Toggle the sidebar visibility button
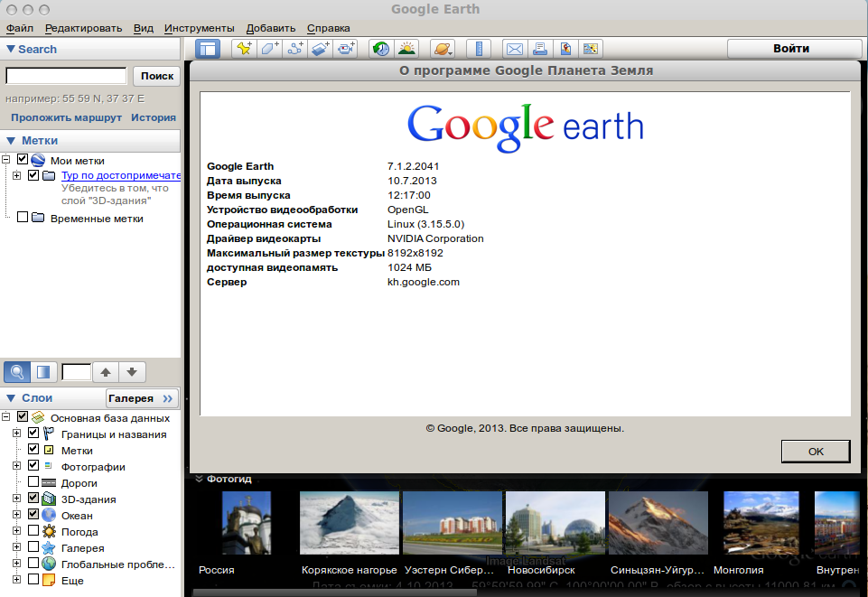 (208, 49)
